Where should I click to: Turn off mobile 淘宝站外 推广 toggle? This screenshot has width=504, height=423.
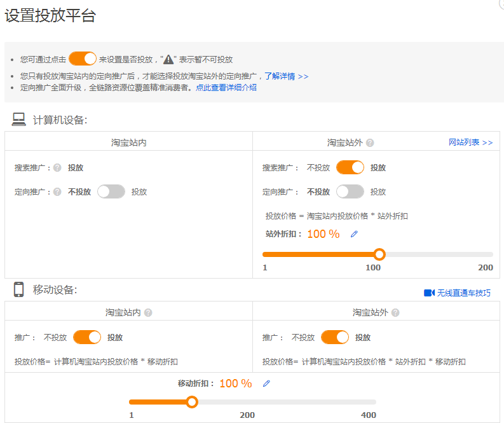[335, 337]
